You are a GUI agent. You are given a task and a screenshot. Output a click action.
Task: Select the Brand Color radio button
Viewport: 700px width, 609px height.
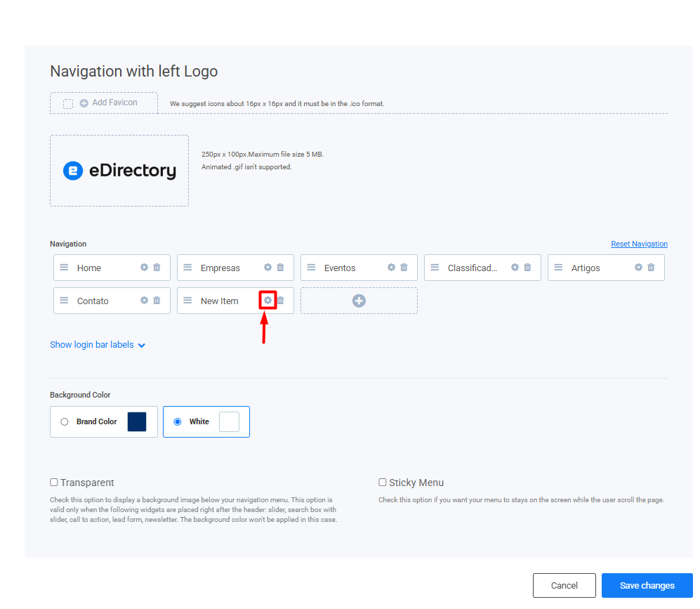tap(65, 422)
